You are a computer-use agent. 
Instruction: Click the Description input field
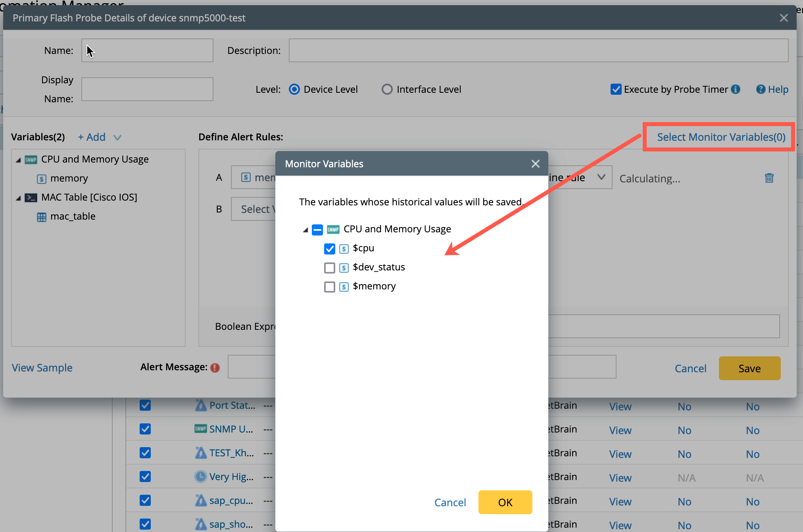tap(538, 50)
